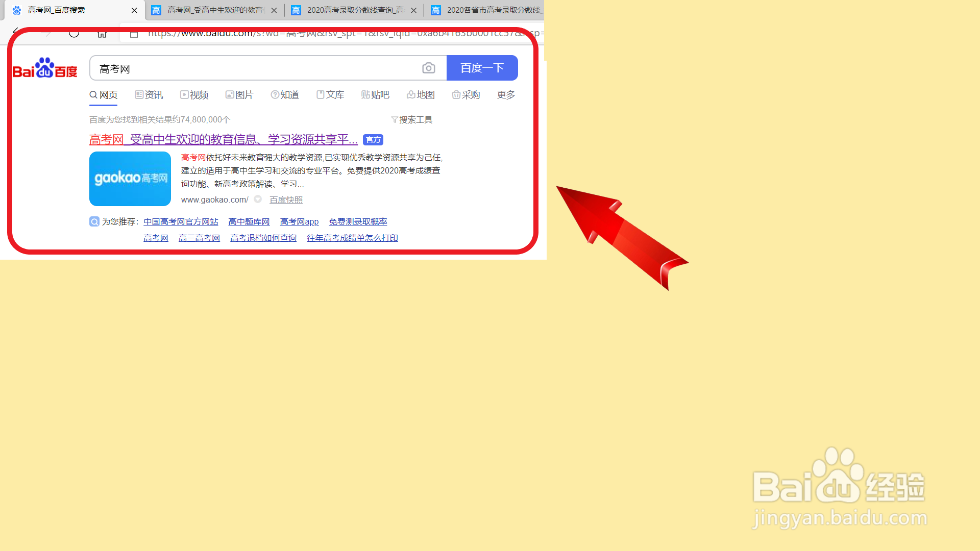Click the 为您推荐 search icon
980x551 pixels.
[x=94, y=221]
